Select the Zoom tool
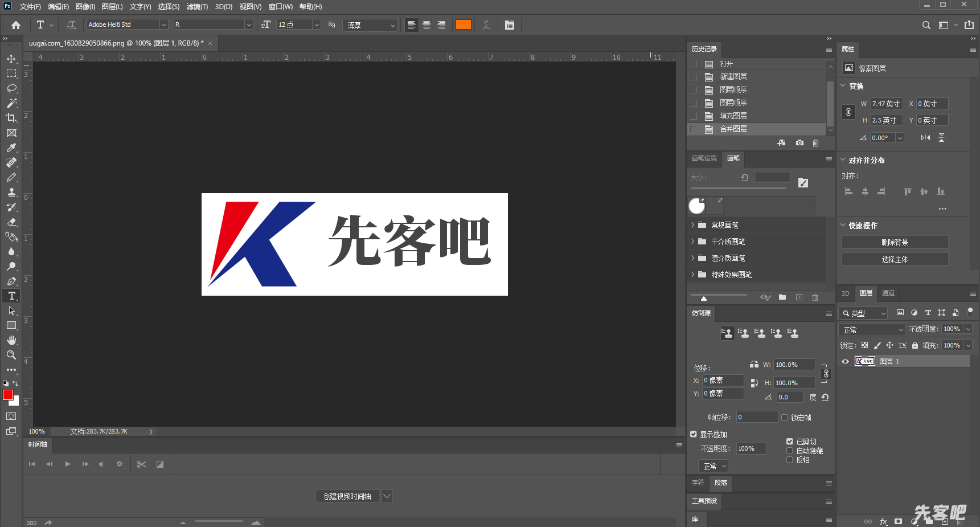 [x=11, y=355]
